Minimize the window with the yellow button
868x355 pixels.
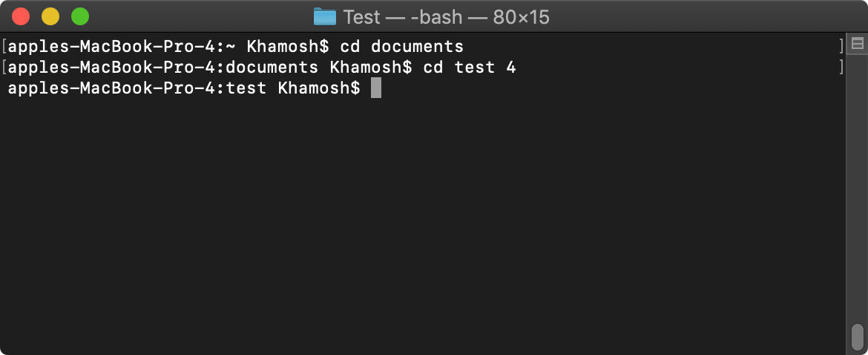tap(50, 16)
